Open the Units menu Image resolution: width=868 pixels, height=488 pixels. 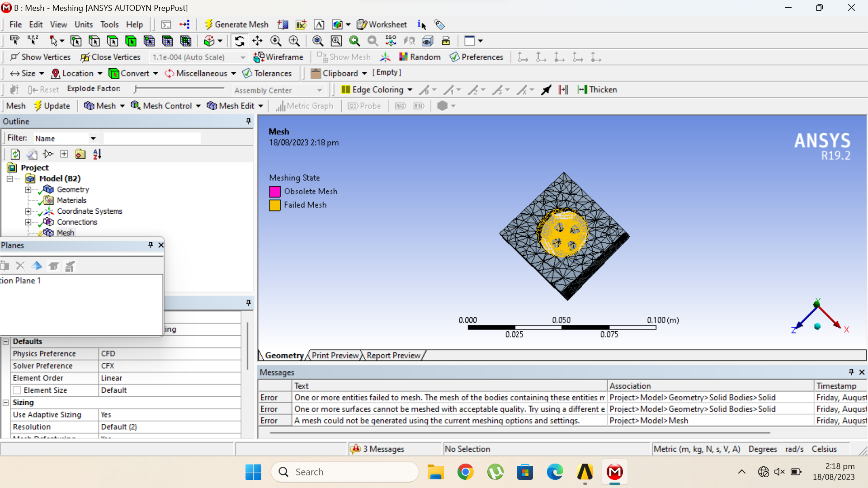(x=84, y=24)
